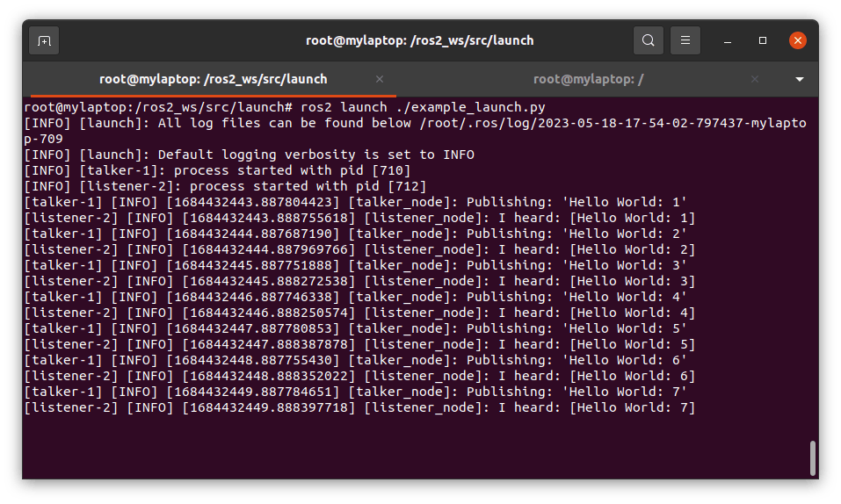Click the "Publishing: 'Hello World: 4'" line
The height and width of the screenshot is (504, 841).
click(x=356, y=297)
